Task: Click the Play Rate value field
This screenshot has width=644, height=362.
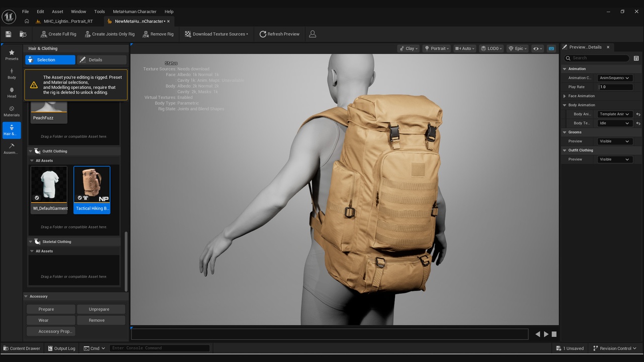Action: coord(615,87)
